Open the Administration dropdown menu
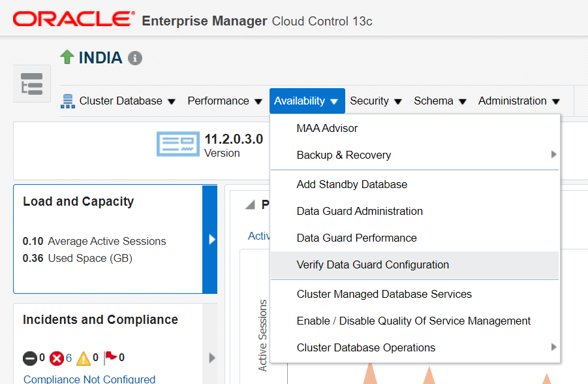Viewport: 588px width, 384px height. click(x=519, y=101)
